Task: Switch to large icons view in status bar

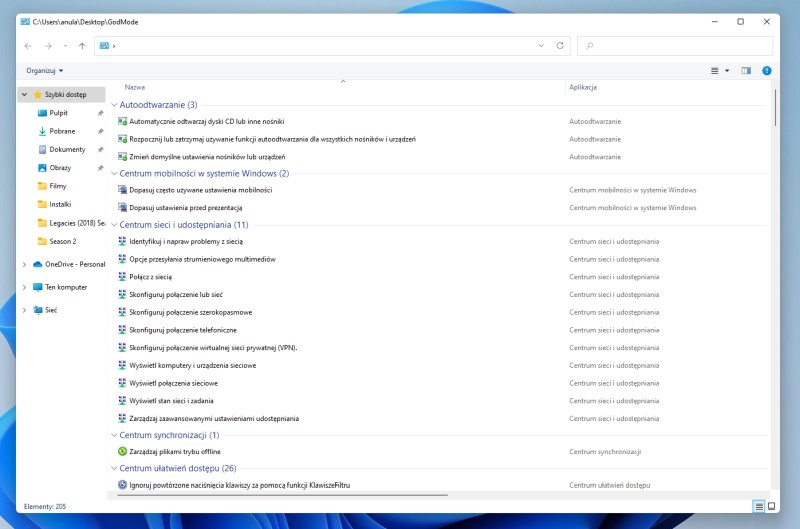Action: click(x=771, y=507)
